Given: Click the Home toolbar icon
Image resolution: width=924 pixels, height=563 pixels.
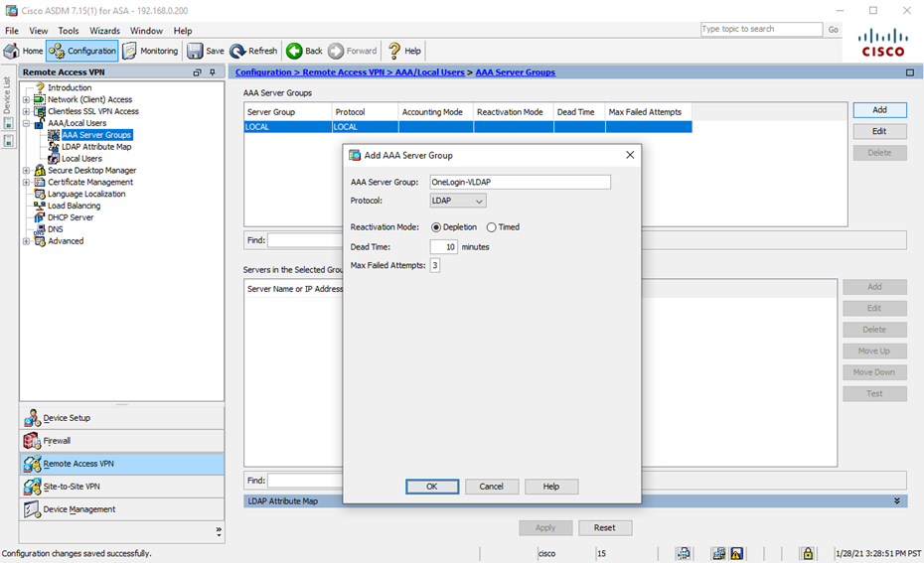Looking at the screenshot, I should pyautogui.click(x=23, y=52).
